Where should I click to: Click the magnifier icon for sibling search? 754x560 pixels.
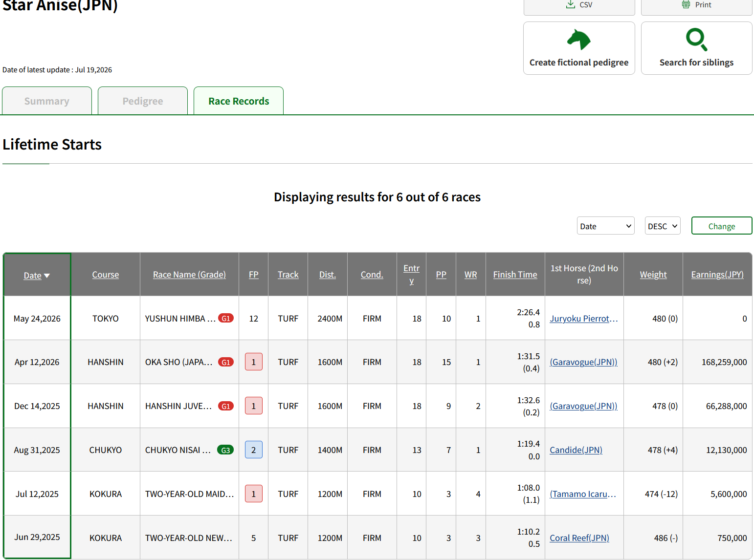(x=696, y=40)
